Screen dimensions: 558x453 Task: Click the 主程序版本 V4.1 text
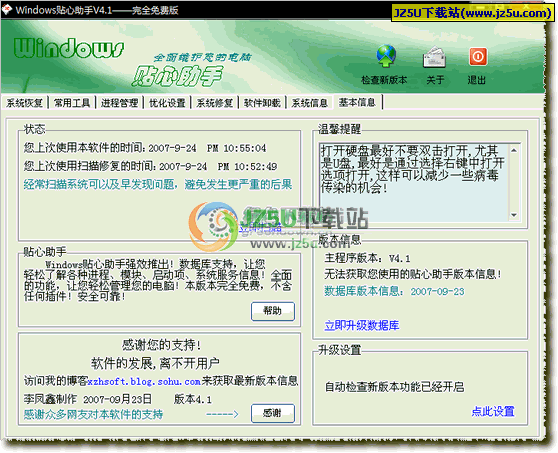(x=367, y=258)
